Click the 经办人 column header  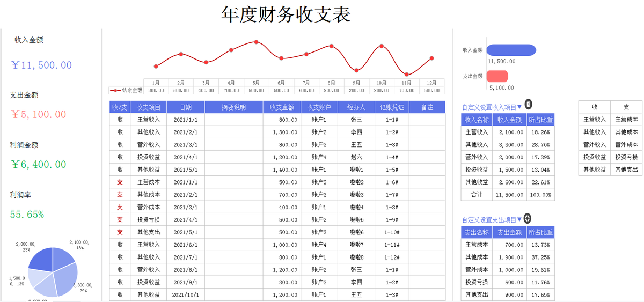356,107
